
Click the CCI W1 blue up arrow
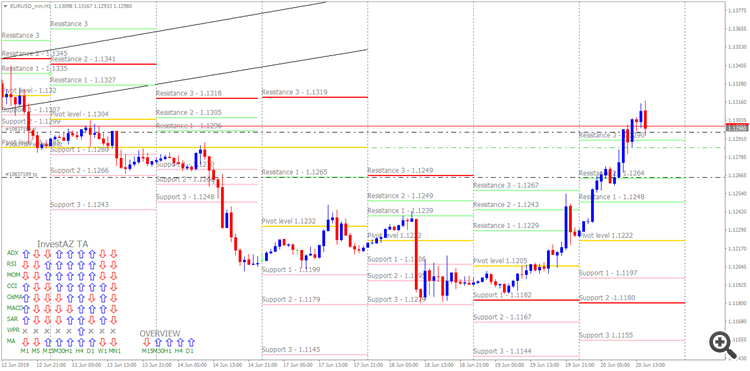tap(102, 287)
